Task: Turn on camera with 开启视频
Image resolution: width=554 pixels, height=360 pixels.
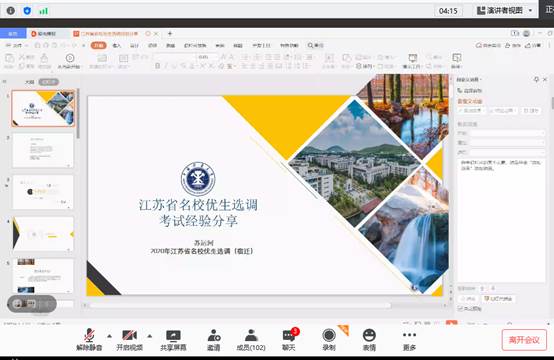Action: [x=129, y=340]
